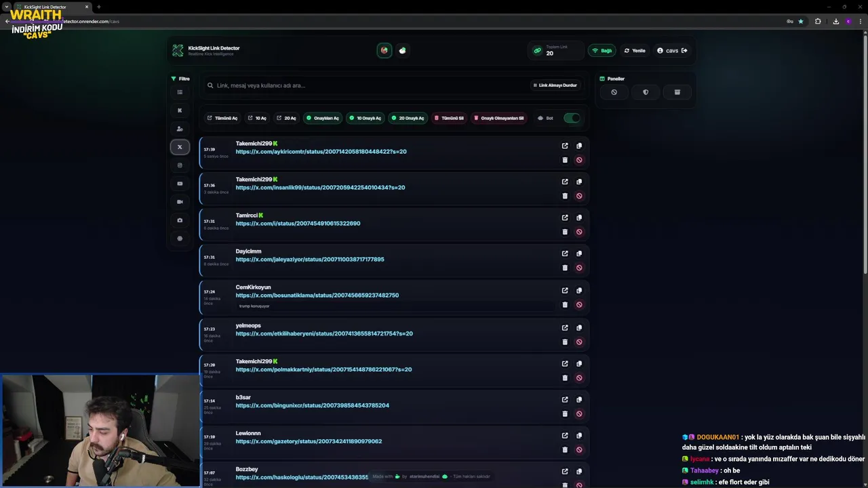Open the browser extensions menu

click(x=818, y=22)
